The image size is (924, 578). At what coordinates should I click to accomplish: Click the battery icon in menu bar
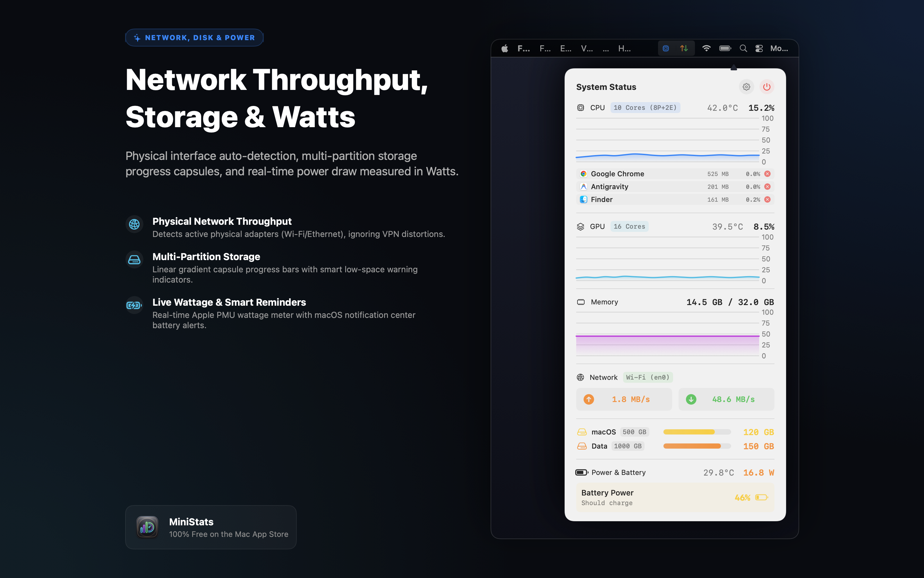[725, 48]
